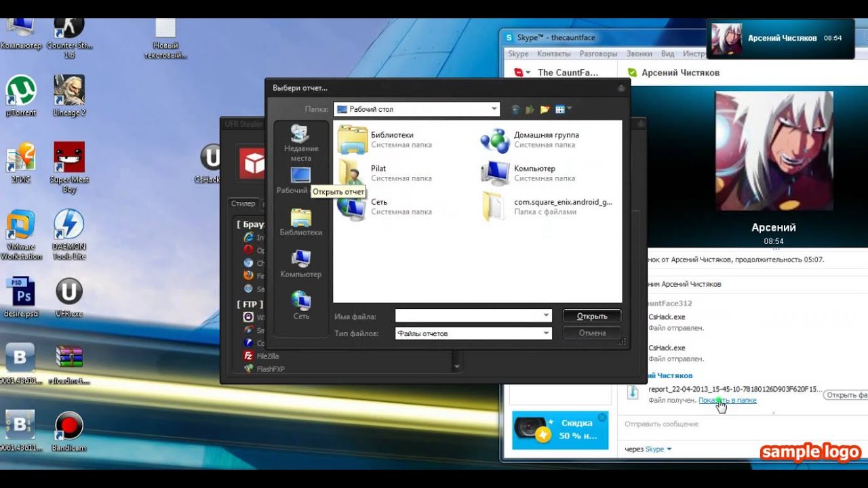Launch the Lineage 2 desktop shortcut
This screenshot has width=868, height=488.
69,96
